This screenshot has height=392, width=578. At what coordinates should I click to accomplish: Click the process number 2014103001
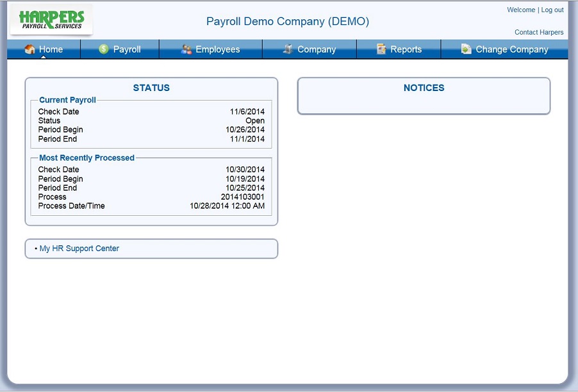(x=242, y=197)
